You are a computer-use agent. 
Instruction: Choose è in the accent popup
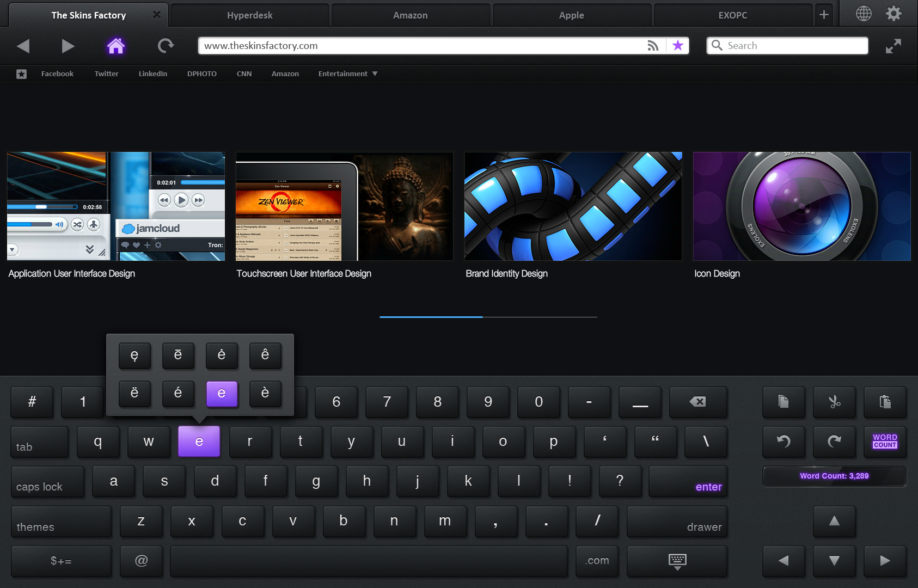265,394
